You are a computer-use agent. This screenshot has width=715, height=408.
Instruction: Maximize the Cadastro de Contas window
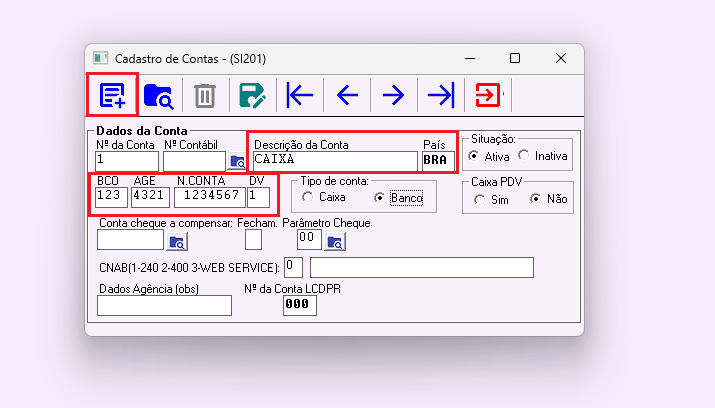click(515, 58)
